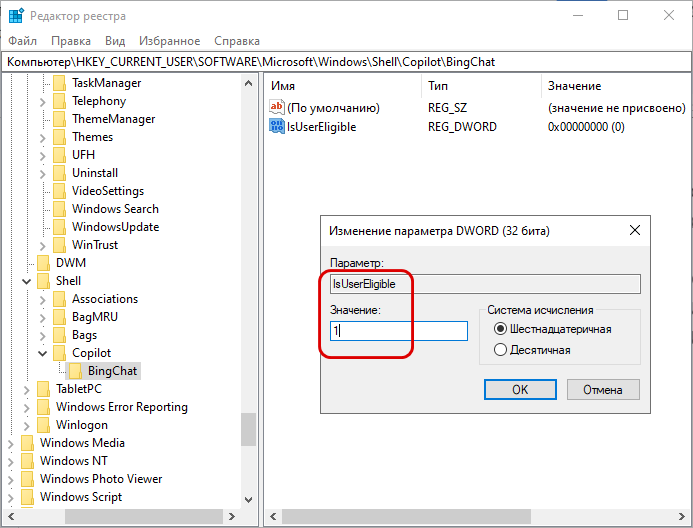Collapse the Copilot tree node
This screenshot has width=693, height=528.
(x=42, y=353)
